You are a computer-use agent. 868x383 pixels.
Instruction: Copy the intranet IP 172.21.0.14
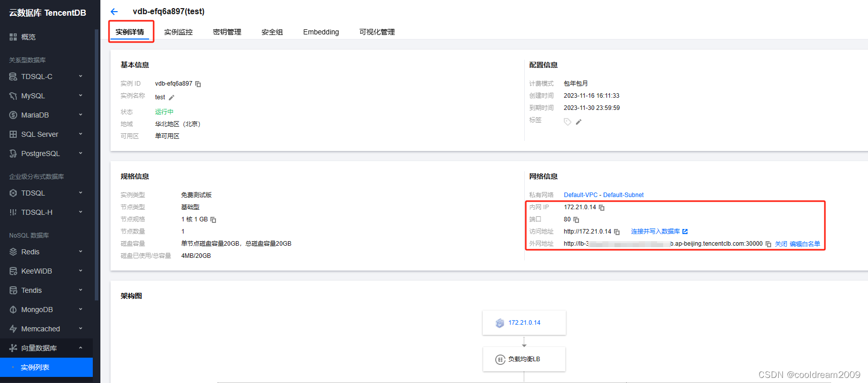[602, 208]
